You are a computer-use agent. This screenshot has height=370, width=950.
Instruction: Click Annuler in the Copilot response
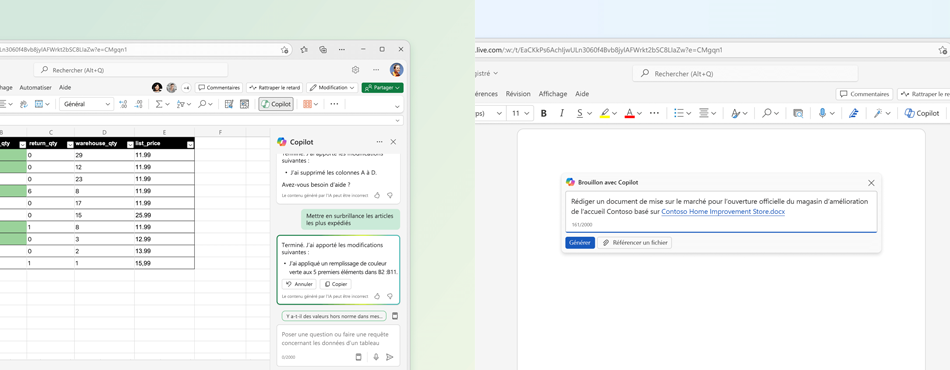click(299, 284)
